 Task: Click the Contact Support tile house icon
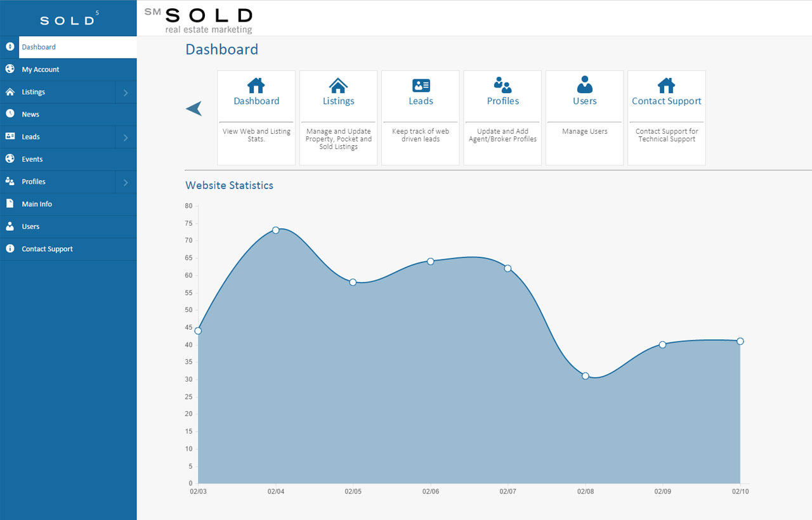666,86
